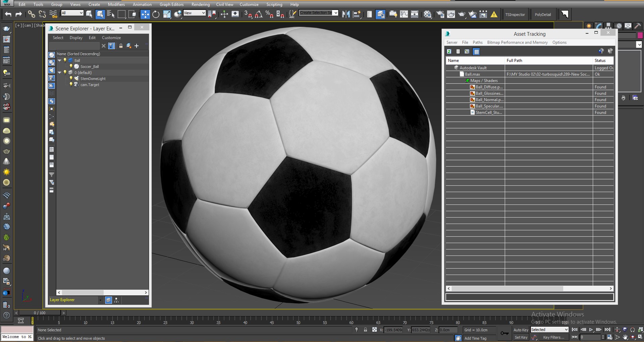Toggle visibility bulb of cam.Target
This screenshot has height=342, width=644.
(71, 84)
